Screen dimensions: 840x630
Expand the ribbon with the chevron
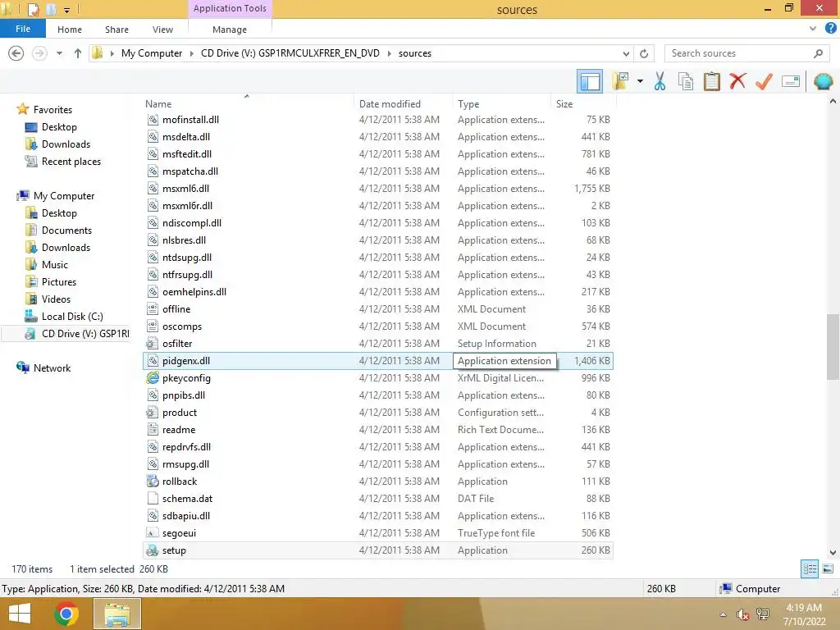tap(813, 29)
